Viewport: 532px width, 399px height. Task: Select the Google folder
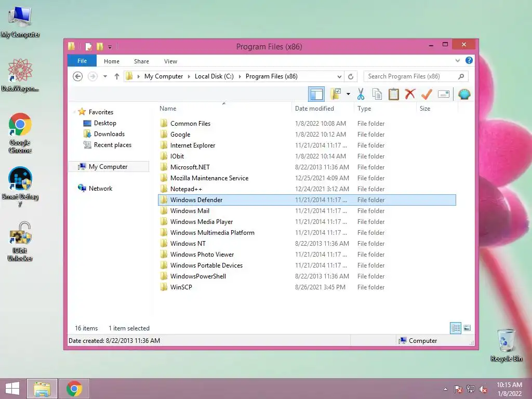(307, 135)
